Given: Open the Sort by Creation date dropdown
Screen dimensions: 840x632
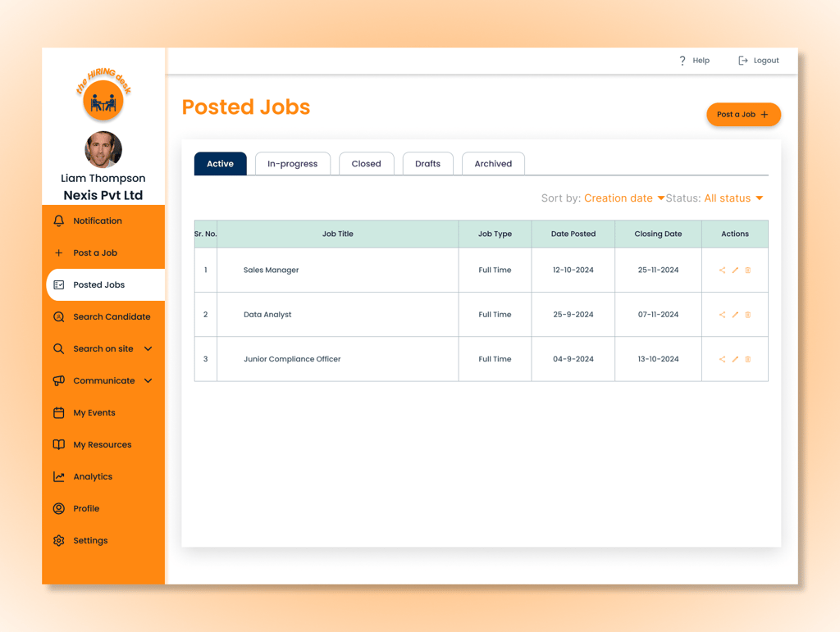Looking at the screenshot, I should [624, 198].
